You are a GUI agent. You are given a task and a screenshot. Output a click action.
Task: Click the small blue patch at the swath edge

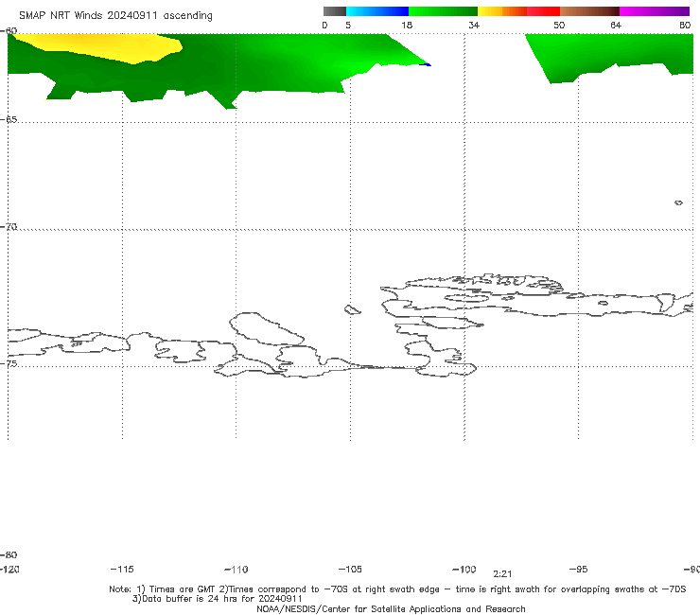coord(427,64)
